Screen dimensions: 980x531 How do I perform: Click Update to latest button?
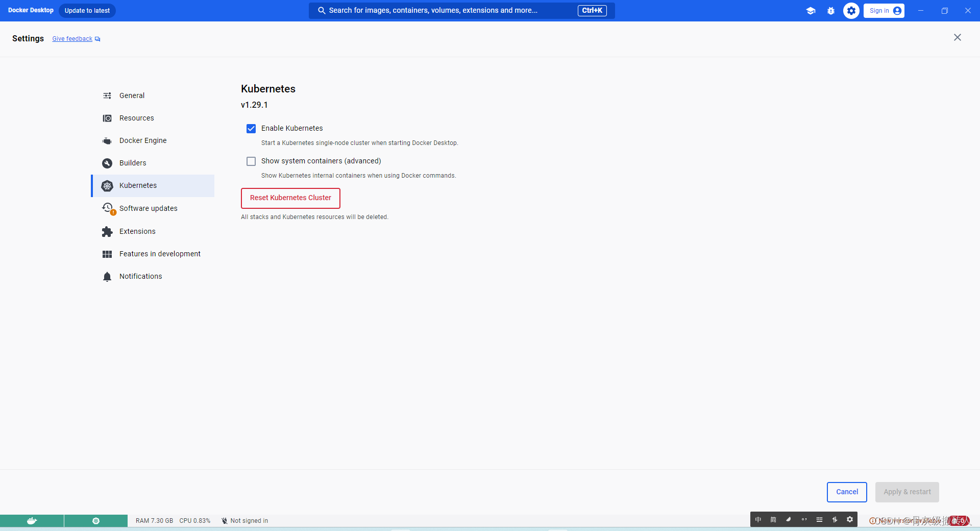click(87, 11)
